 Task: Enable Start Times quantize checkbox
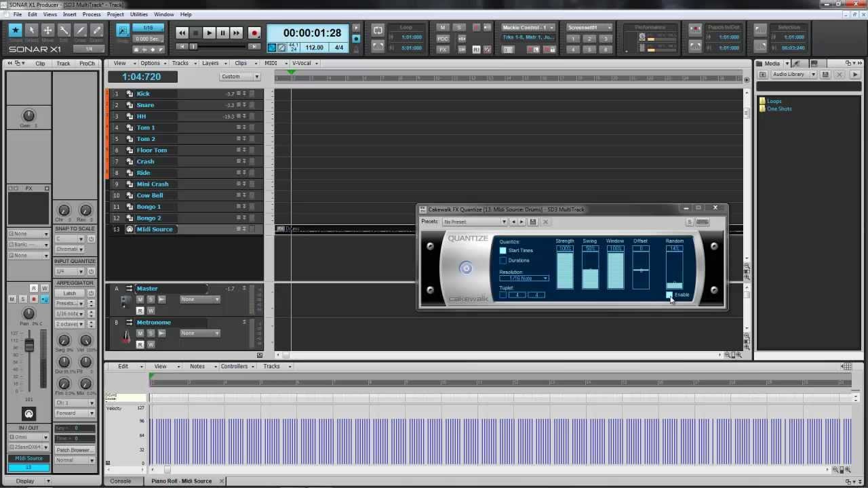[503, 251]
